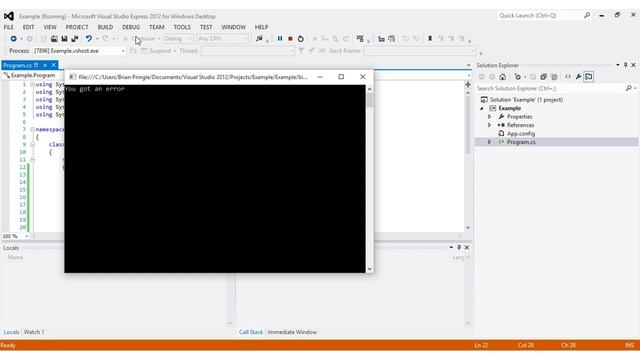Click the Quick Launch search icon

pos(587,16)
